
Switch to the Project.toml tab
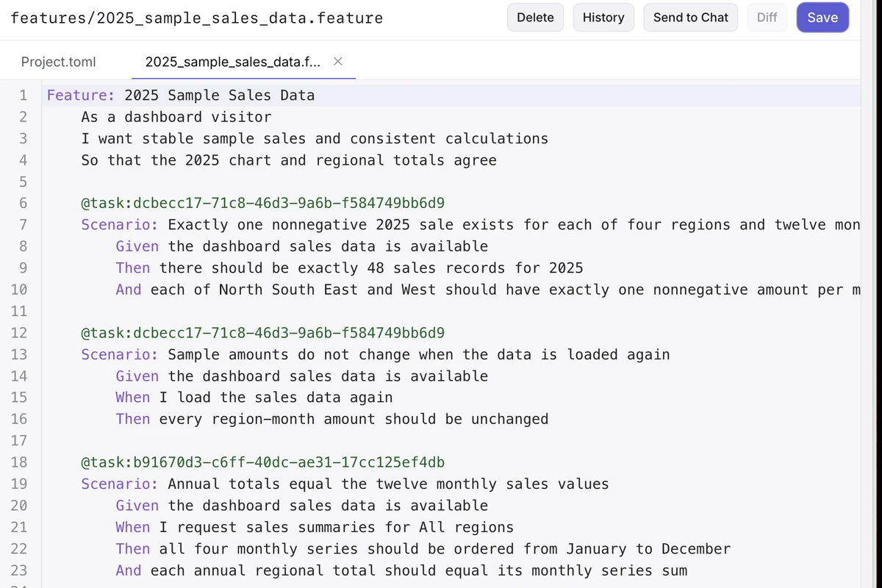[59, 62]
